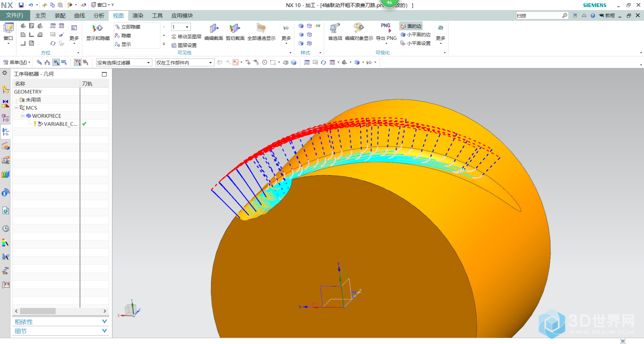The width and height of the screenshot is (644, 344).
Task: Switch to the 渲染 tab
Action: click(138, 16)
